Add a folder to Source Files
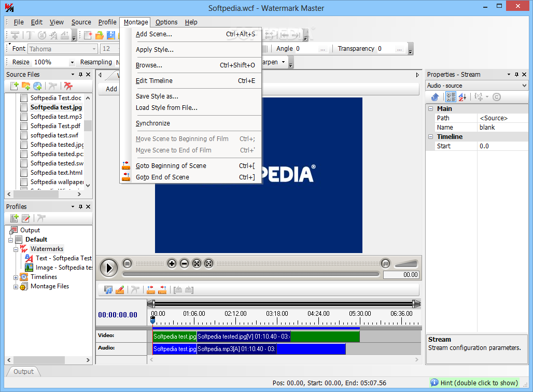Image resolution: width=533 pixels, height=392 pixels. 26,86
